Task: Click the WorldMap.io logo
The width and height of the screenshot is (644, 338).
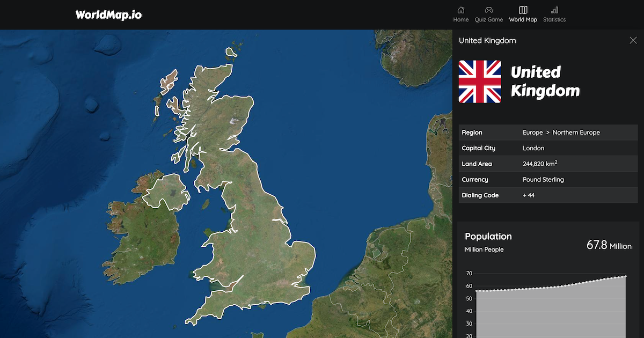Action: coord(109,14)
